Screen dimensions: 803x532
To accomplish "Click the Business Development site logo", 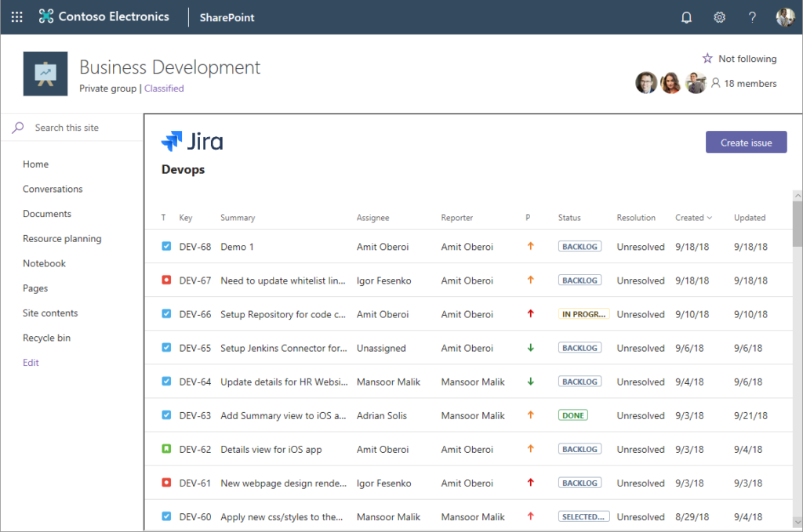I will [45, 74].
